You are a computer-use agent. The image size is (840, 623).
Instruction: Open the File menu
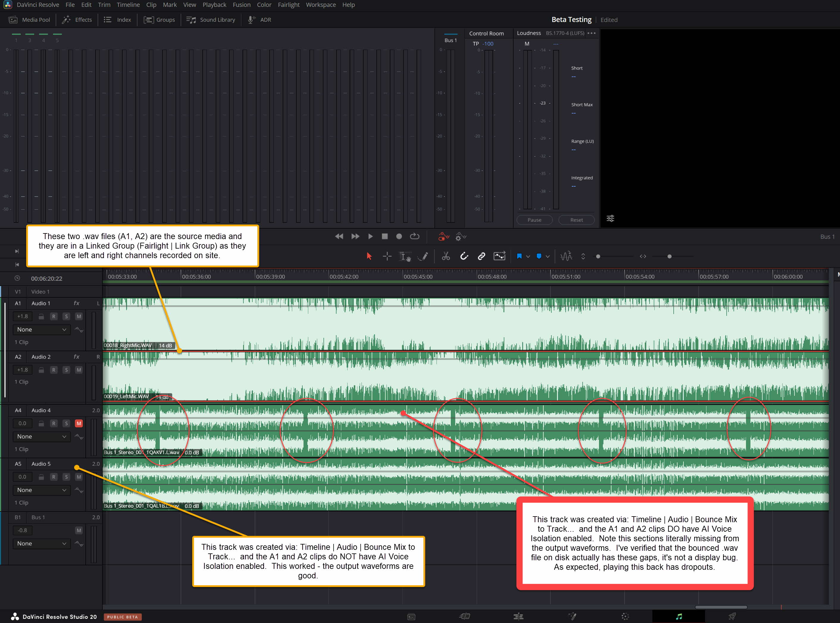point(70,5)
